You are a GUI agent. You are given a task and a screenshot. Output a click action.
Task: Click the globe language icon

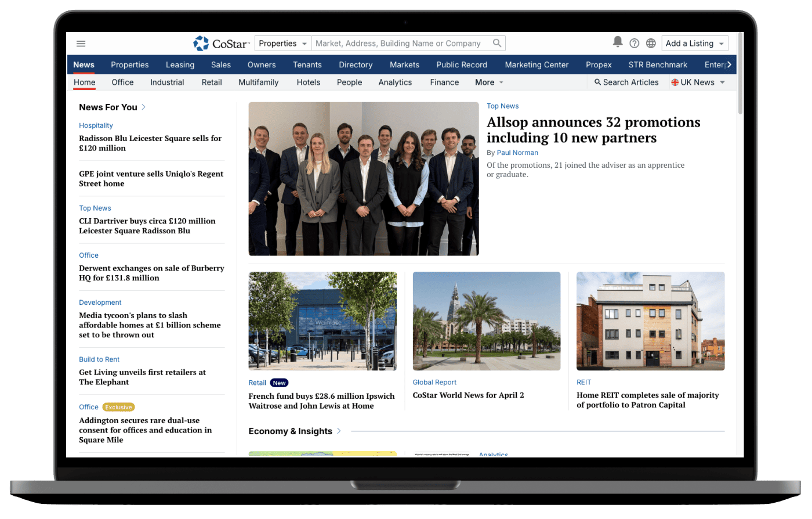point(651,44)
